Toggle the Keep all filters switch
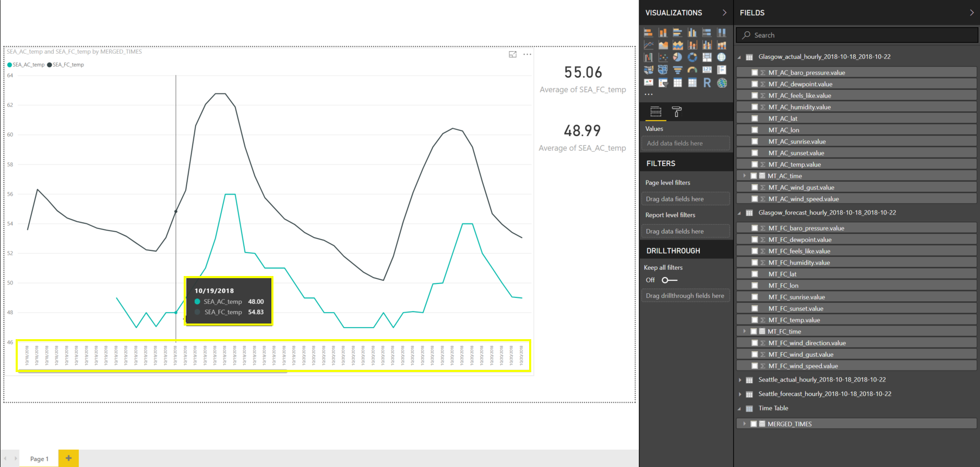Screen dimensions: 980x467 pyautogui.click(x=669, y=280)
